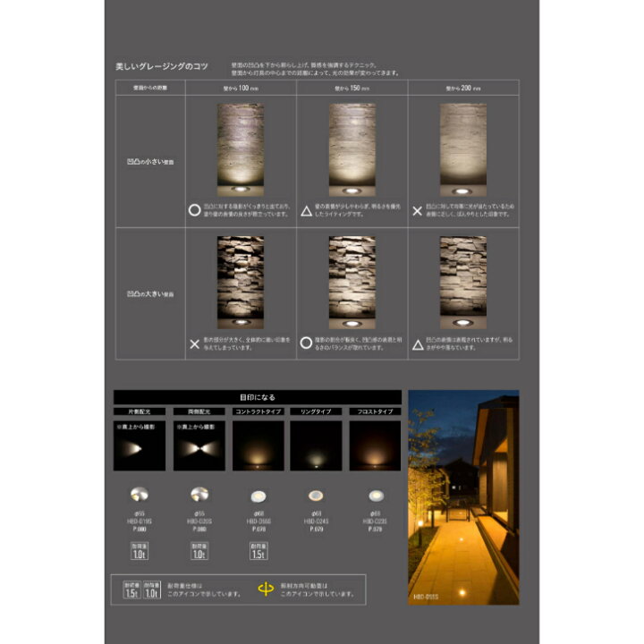Click the 凹凸の大きい壁面 row label
Screen dimensions: 644x644
tap(150, 294)
